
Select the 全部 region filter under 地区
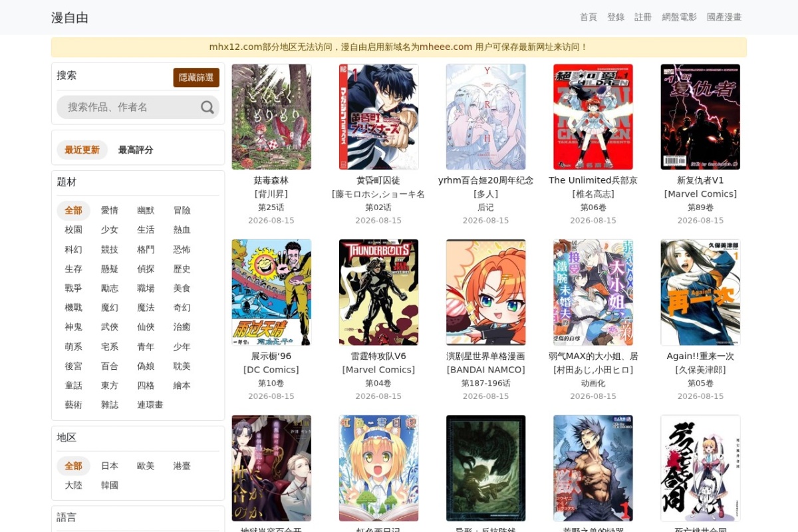pyautogui.click(x=73, y=465)
